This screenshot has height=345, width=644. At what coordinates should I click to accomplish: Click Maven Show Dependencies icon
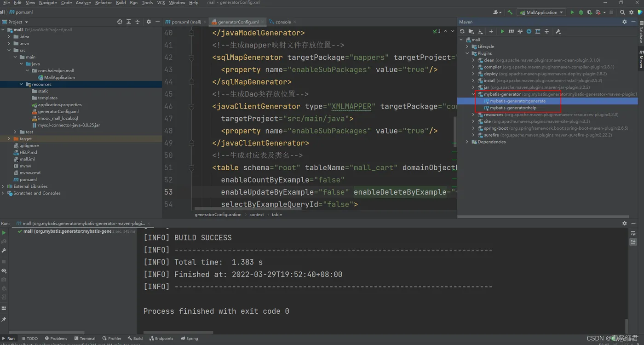pyautogui.click(x=538, y=31)
